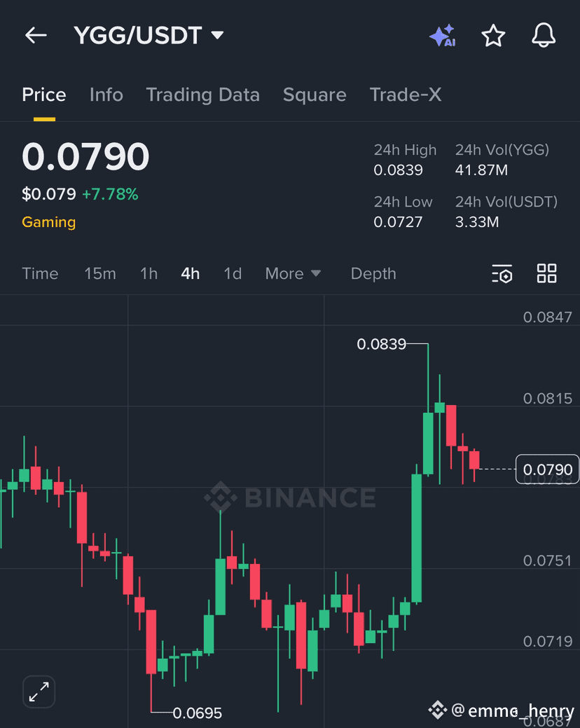The width and height of the screenshot is (580, 728).
Task: Click the large 0.0790 last price
Action: pos(85,156)
